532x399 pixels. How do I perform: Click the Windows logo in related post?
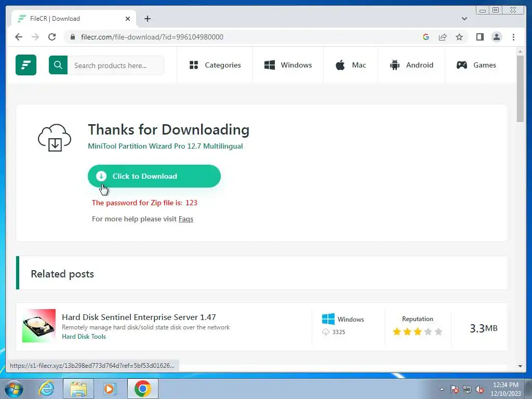pyautogui.click(x=328, y=319)
